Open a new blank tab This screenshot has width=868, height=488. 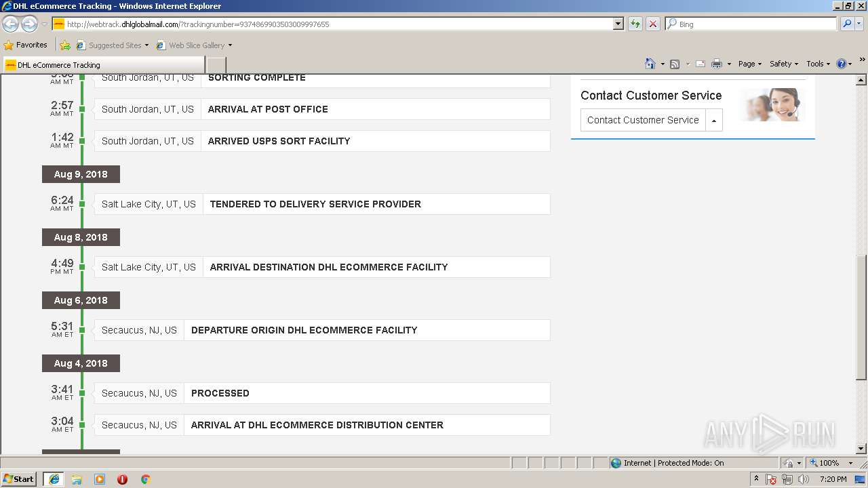pyautogui.click(x=216, y=65)
